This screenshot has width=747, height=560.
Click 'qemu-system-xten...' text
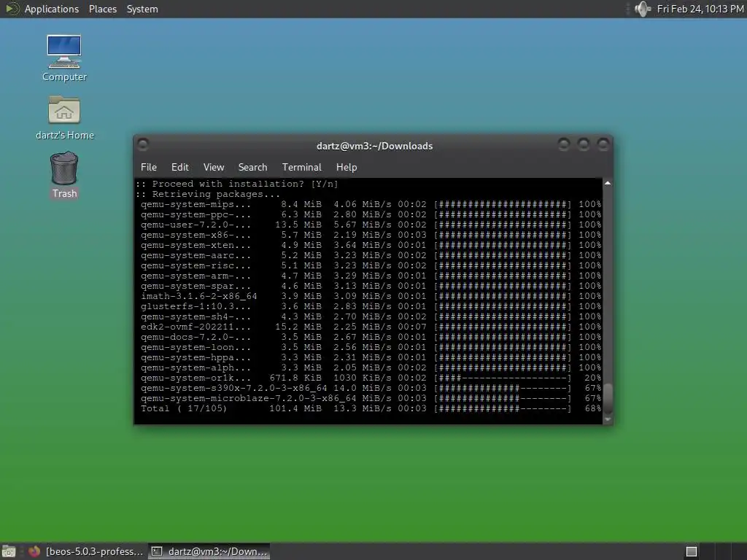click(x=196, y=245)
